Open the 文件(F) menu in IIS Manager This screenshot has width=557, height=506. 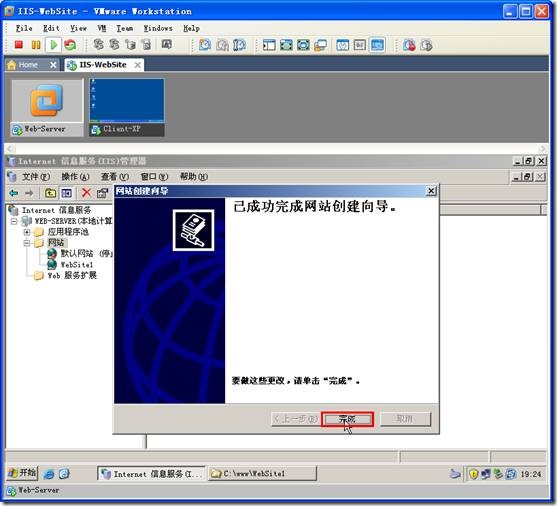pos(36,177)
